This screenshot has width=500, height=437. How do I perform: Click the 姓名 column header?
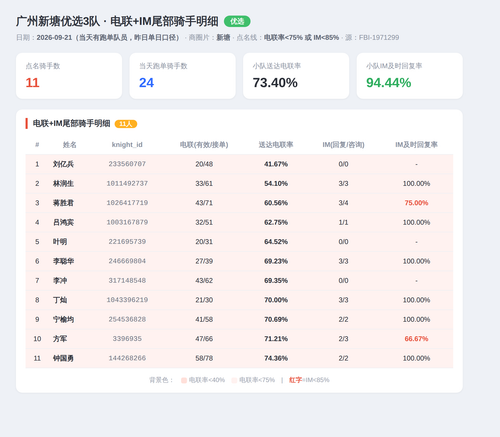[x=70, y=145]
